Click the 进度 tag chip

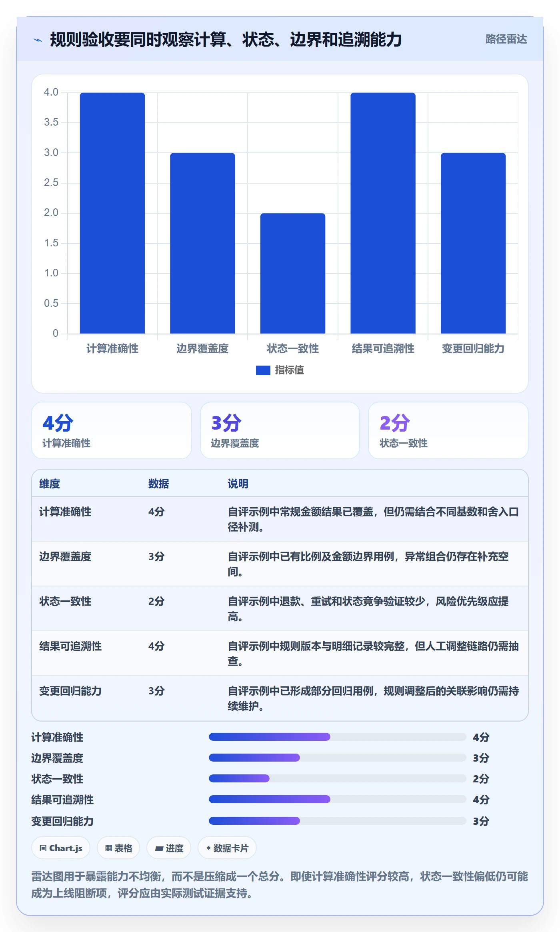[x=169, y=848]
